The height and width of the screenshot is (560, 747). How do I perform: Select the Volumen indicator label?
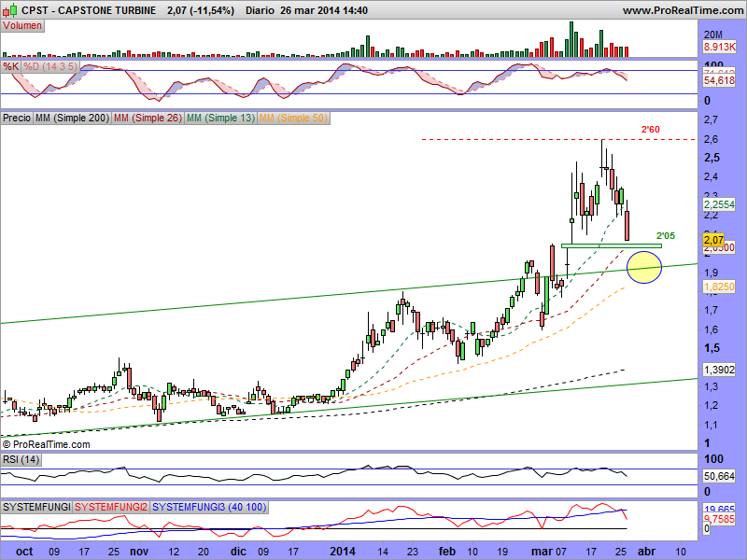point(22,26)
